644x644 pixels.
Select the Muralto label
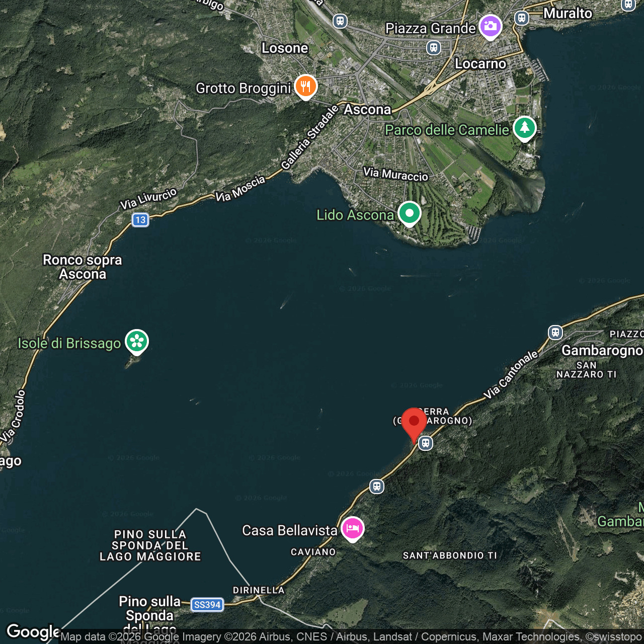[x=568, y=13]
